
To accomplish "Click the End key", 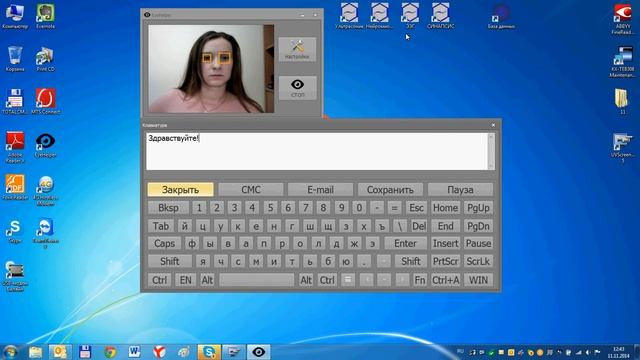I will [445, 226].
